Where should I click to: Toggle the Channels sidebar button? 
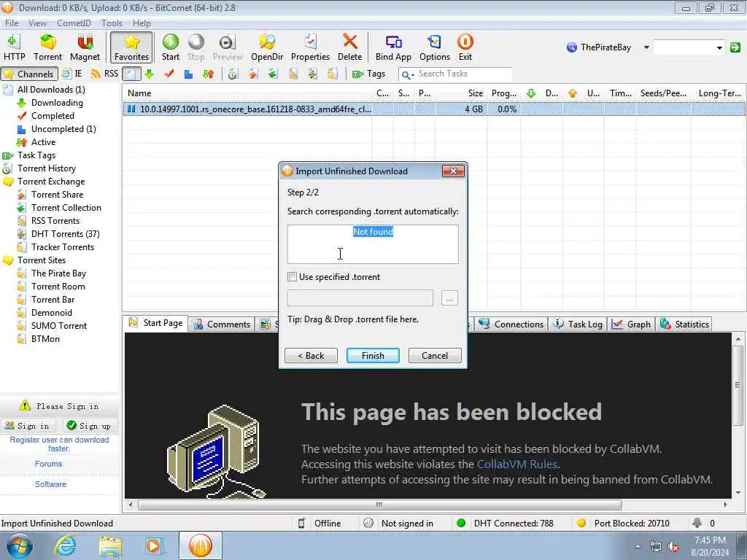click(x=29, y=74)
